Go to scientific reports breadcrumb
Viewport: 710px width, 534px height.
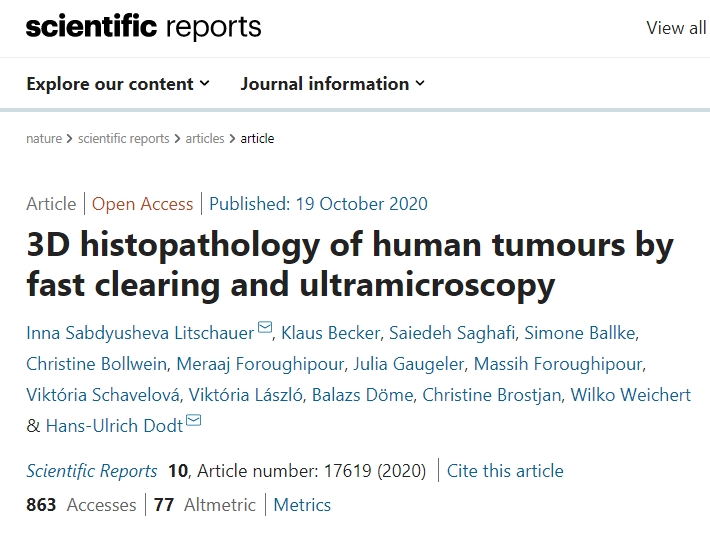(124, 138)
